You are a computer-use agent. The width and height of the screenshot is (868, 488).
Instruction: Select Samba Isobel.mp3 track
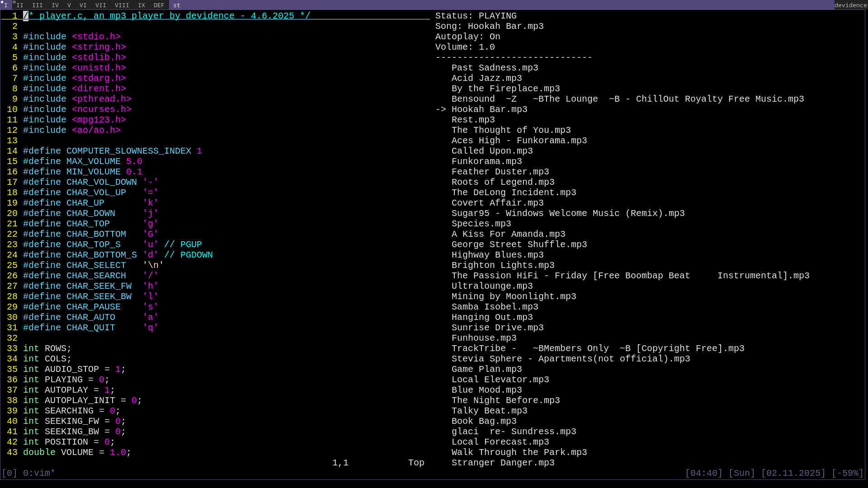pyautogui.click(x=495, y=307)
